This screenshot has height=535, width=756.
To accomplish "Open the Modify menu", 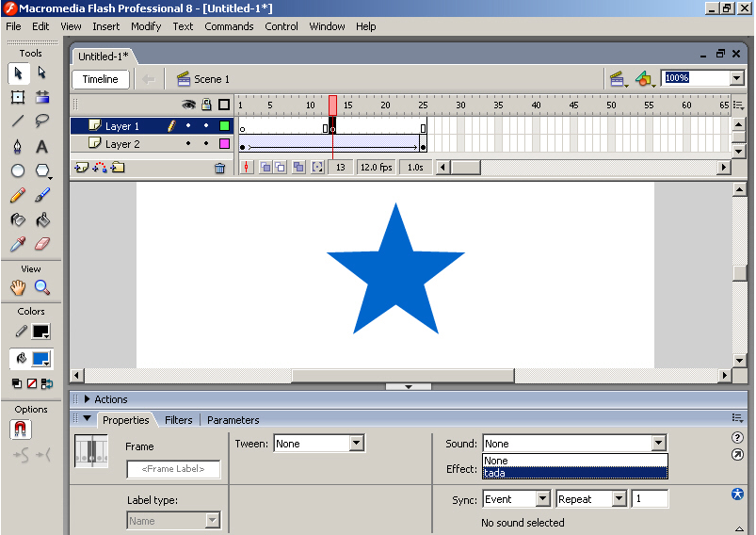I will (x=146, y=26).
